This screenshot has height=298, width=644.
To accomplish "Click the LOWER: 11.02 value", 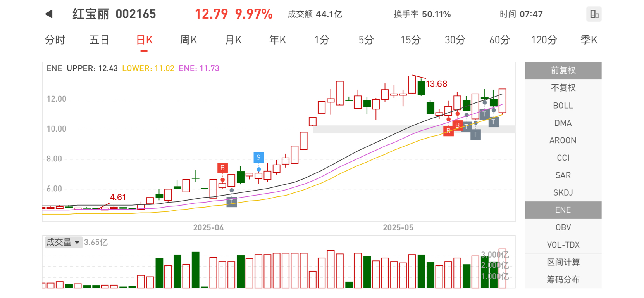I will click(x=148, y=68).
